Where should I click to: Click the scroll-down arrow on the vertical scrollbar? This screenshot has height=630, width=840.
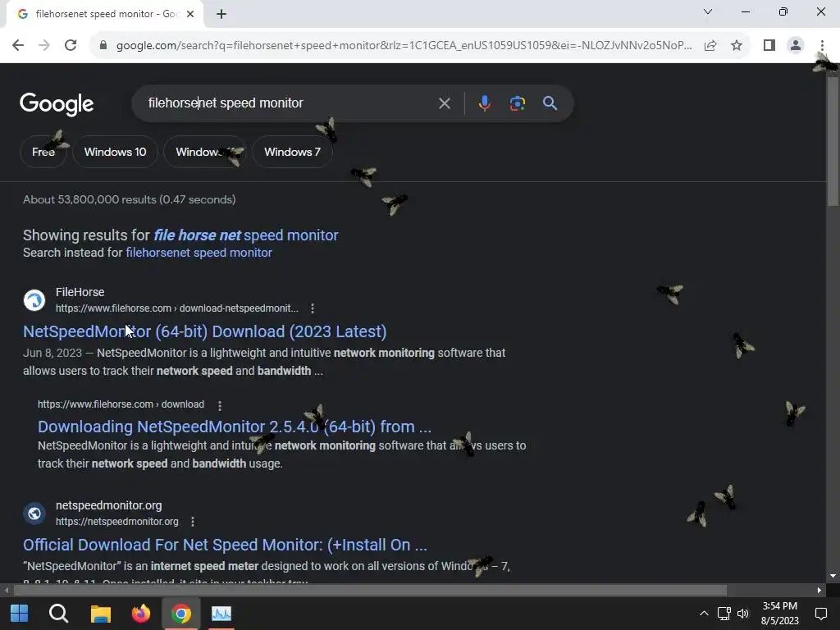833,576
